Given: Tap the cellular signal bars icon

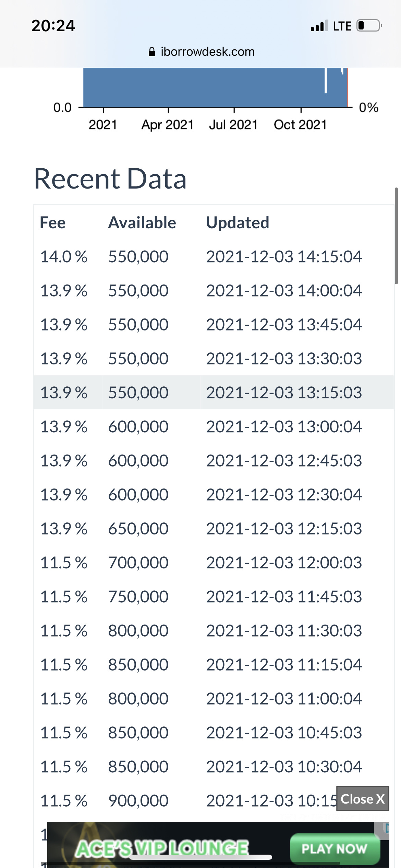Looking at the screenshot, I should tap(319, 26).
